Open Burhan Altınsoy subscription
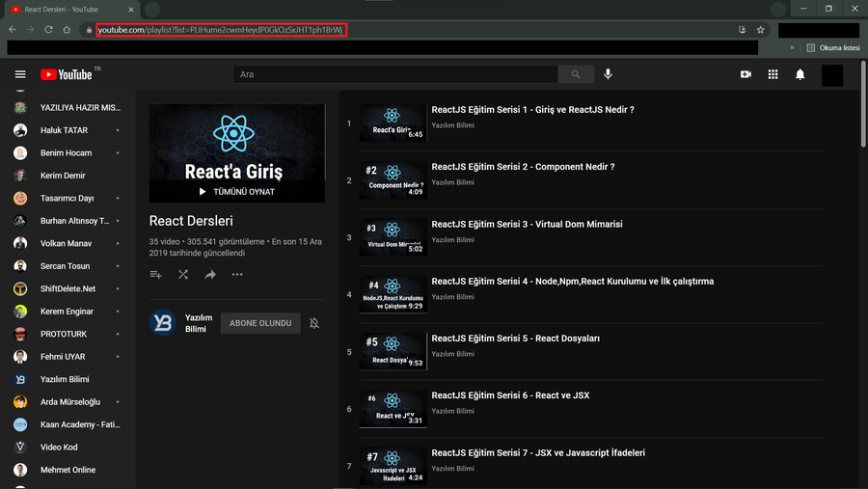The height and width of the screenshot is (489, 868). (x=68, y=221)
